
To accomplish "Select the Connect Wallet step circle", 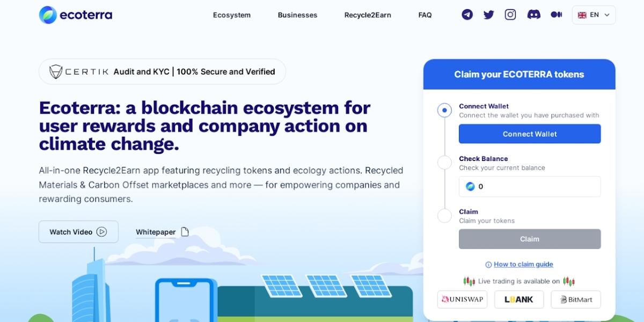I will point(444,111).
